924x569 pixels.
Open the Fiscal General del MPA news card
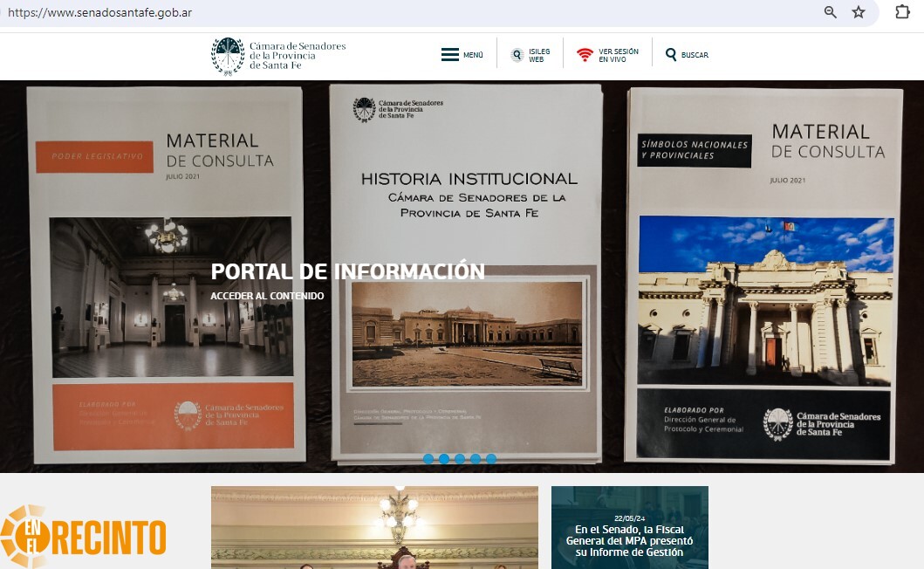coord(629,527)
